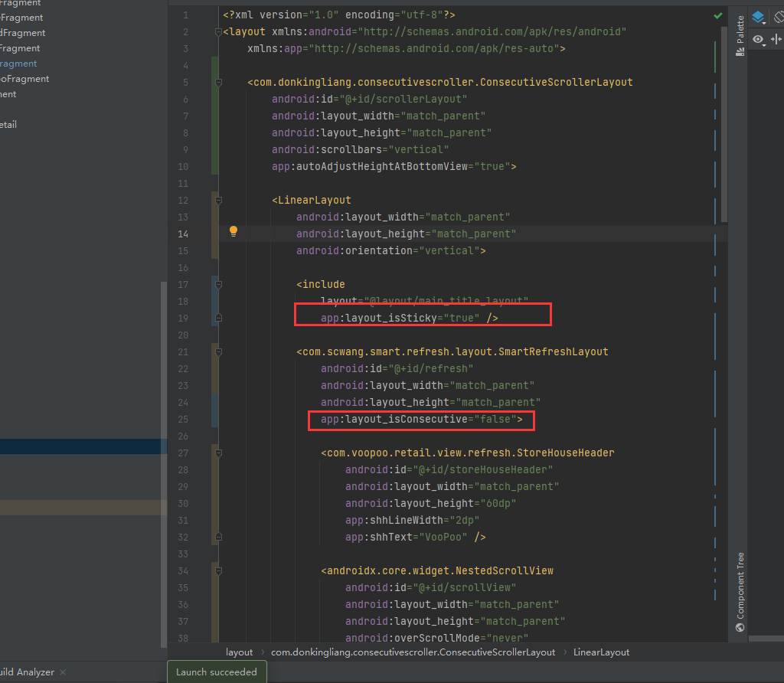Click line number 25 in the gutter
The height and width of the screenshot is (683, 784).
click(183, 420)
